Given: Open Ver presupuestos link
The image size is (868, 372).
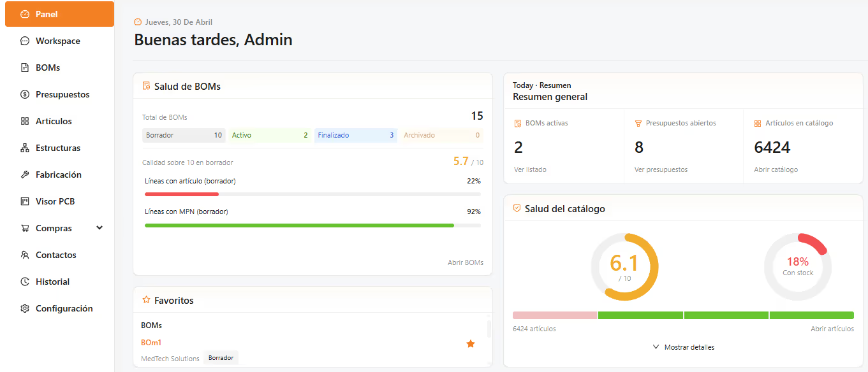Looking at the screenshot, I should coord(661,169).
